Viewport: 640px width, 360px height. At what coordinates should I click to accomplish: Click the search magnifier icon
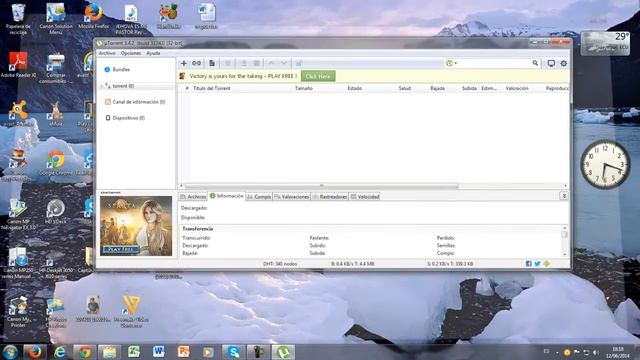coord(535,63)
